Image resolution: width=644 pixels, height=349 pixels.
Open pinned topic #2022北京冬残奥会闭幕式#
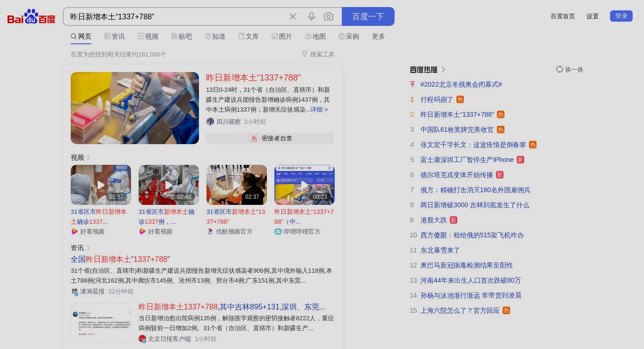461,84
